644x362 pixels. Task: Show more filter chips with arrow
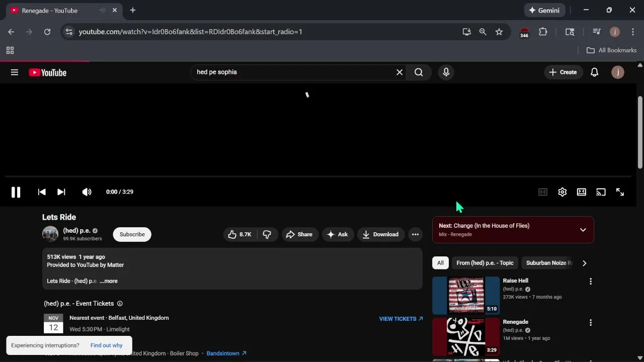[x=584, y=263]
